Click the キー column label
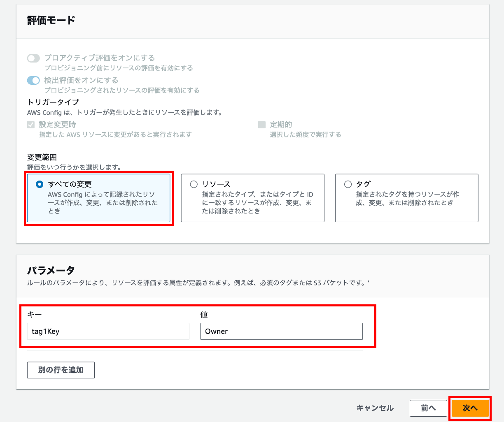 (35, 314)
